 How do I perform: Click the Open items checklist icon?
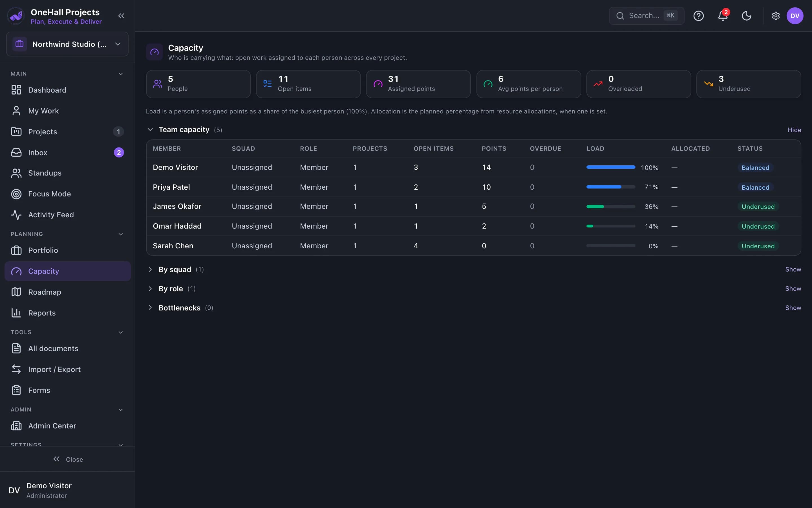267,84
